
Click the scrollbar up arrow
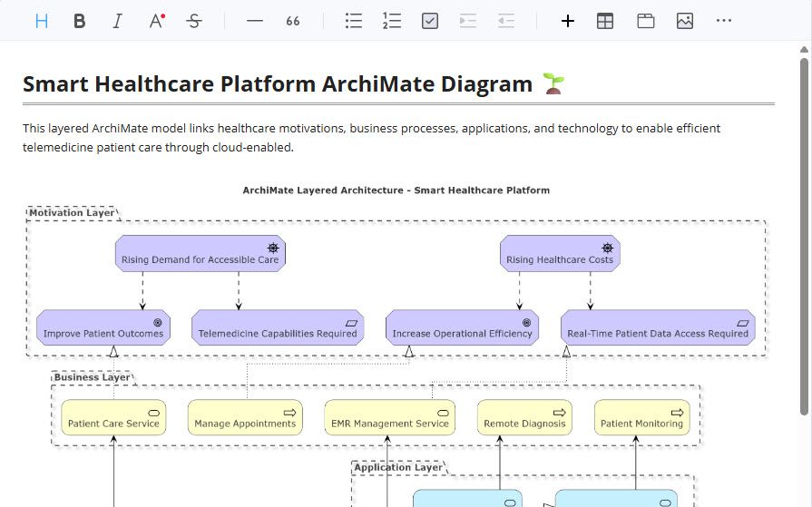pos(804,50)
